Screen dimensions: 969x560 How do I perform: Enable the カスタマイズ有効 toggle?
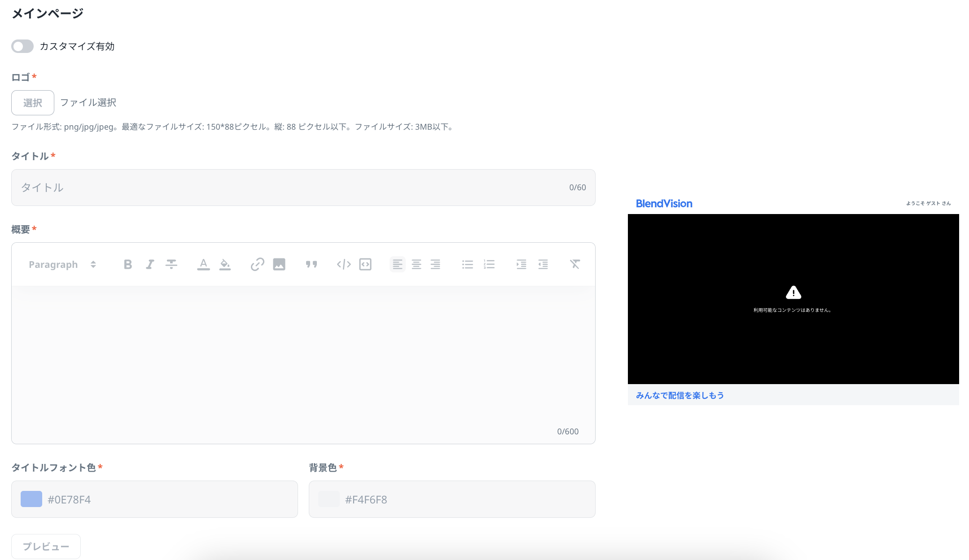pos(22,46)
